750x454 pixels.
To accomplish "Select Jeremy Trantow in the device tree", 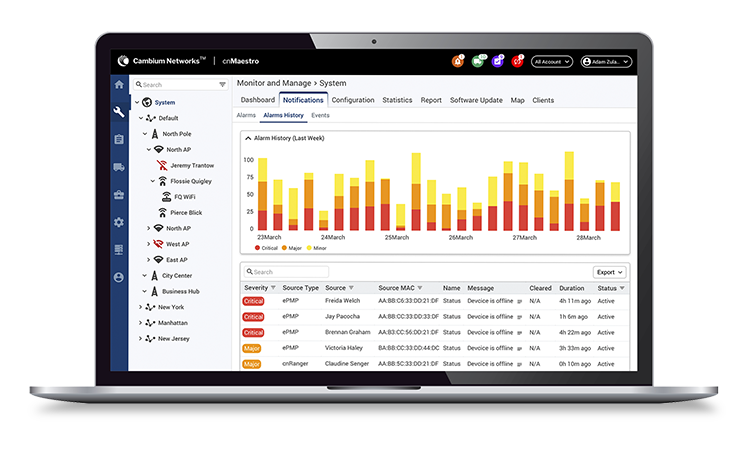I will pos(191,165).
